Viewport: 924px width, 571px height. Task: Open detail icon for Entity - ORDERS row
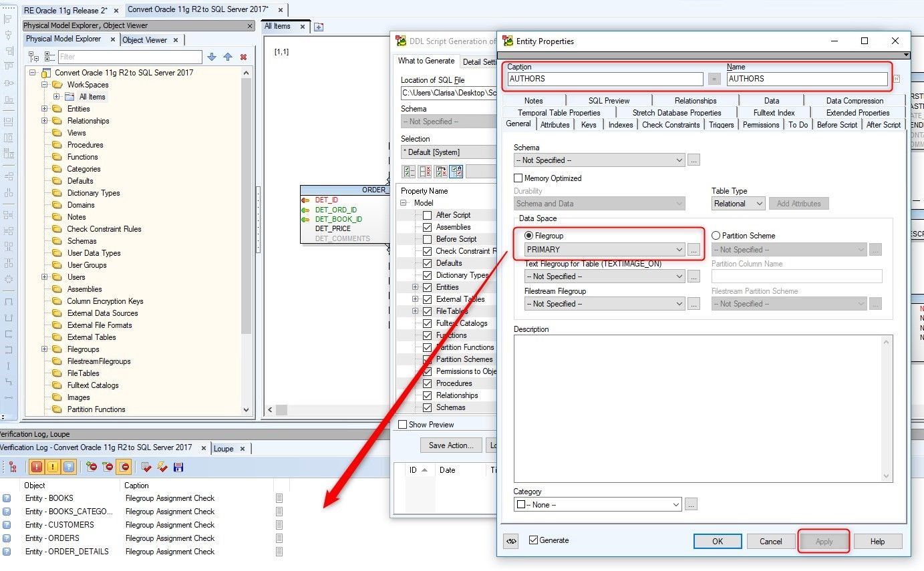pos(279,538)
